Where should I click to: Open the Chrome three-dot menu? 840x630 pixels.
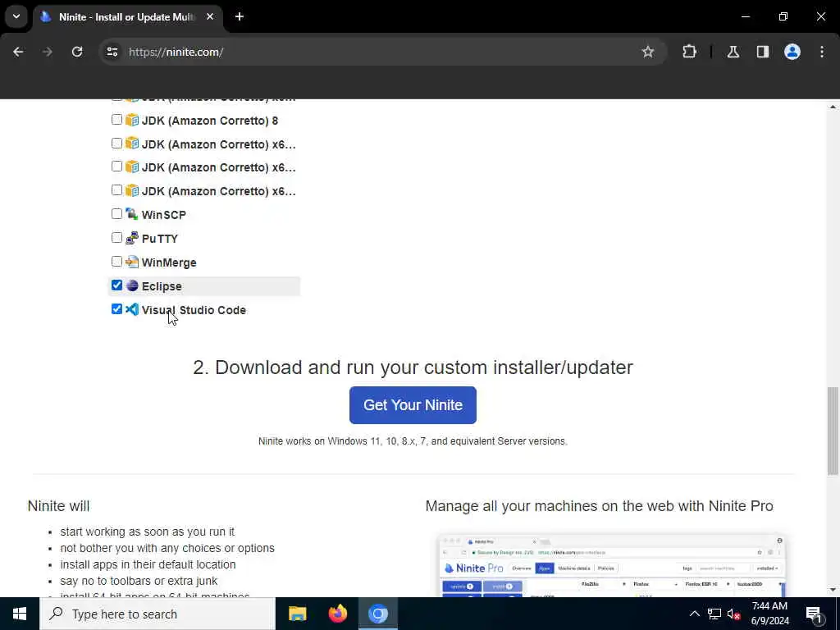point(822,52)
